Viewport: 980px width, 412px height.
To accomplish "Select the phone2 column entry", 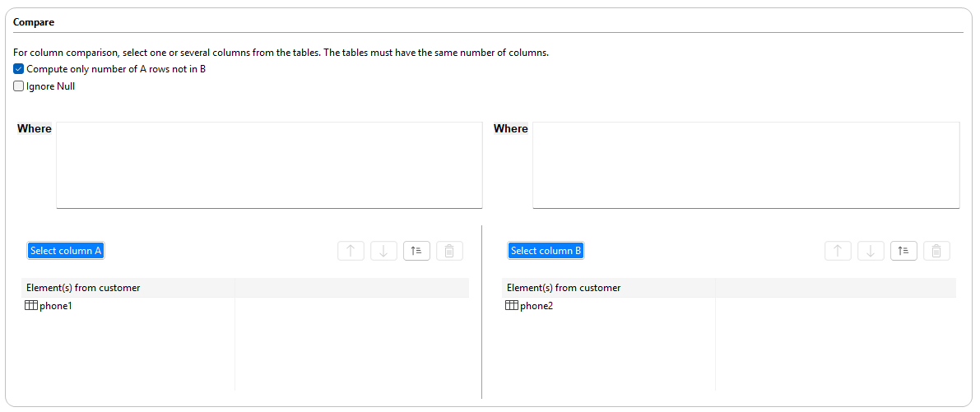I will point(536,306).
